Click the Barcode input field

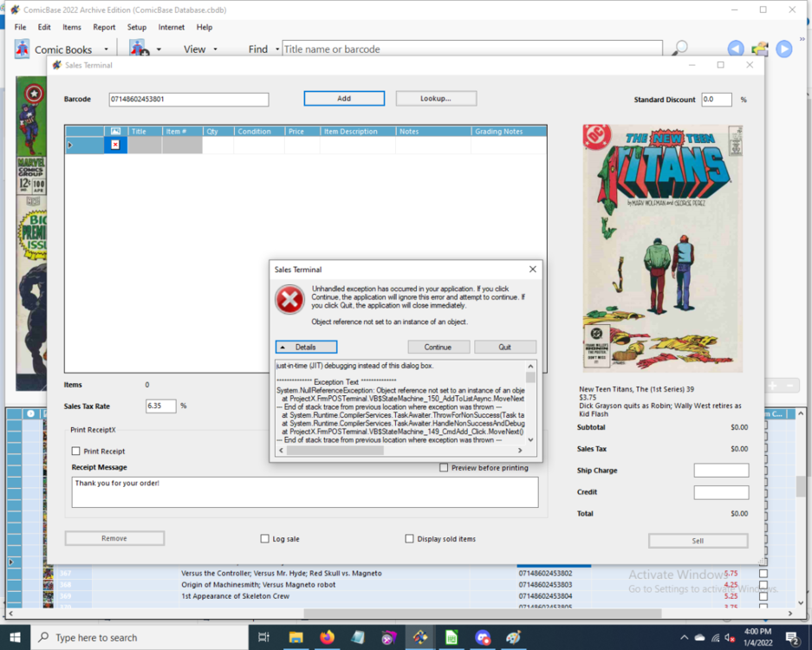coord(188,100)
